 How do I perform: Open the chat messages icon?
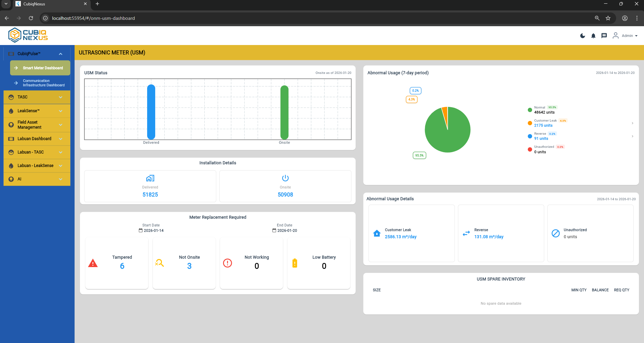604,36
